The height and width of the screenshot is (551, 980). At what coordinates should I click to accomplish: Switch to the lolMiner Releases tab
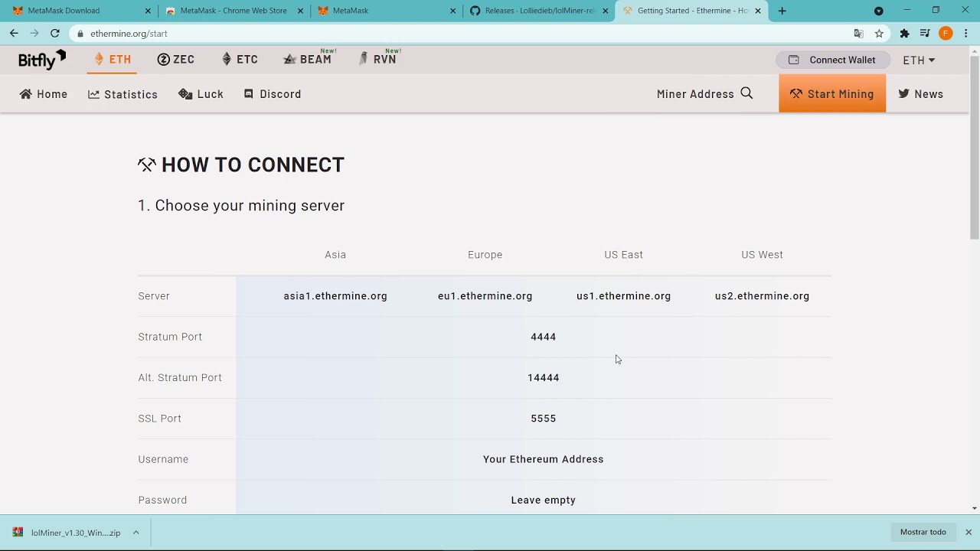(x=539, y=11)
